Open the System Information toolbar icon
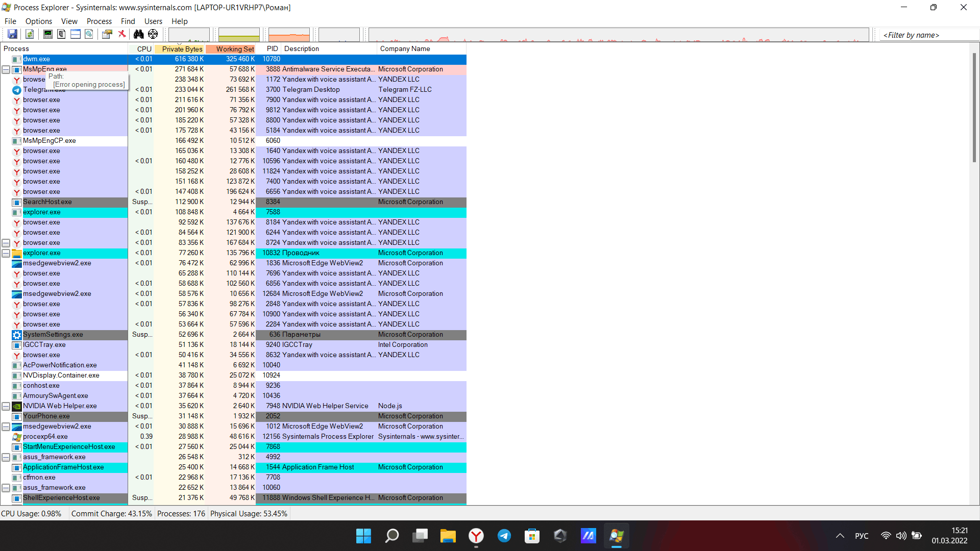This screenshot has width=980, height=551. pyautogui.click(x=47, y=34)
